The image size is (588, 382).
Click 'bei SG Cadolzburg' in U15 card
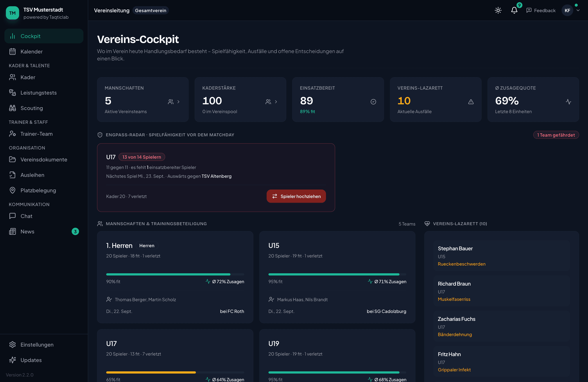[386, 311]
